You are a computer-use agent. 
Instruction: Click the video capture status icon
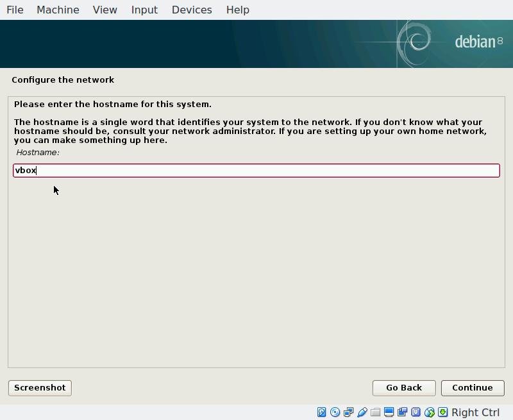point(402,412)
